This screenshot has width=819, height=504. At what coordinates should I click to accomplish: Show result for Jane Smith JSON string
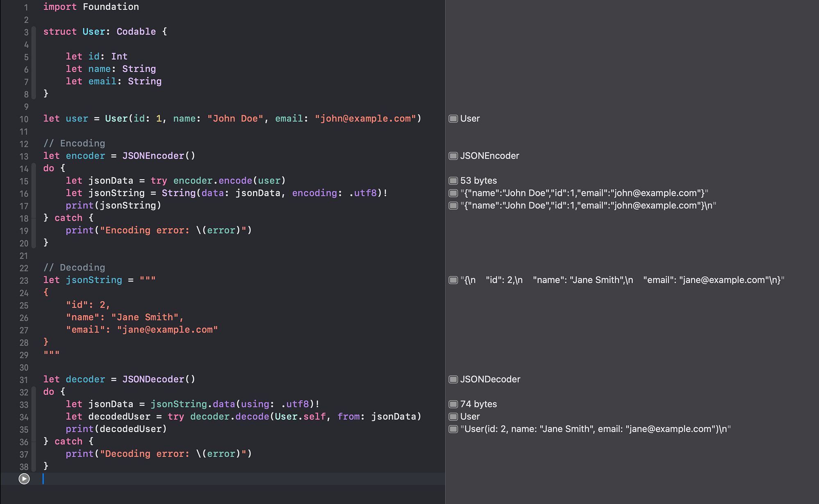[453, 280]
